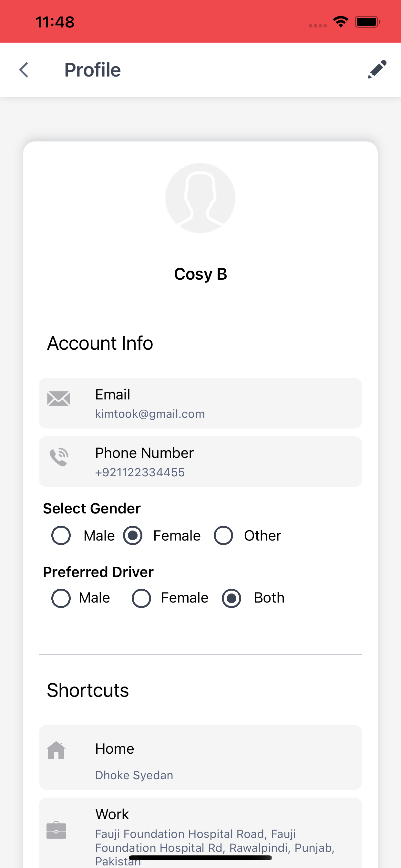Open the Email field kimtook@gmail.com
Screen dimensions: 401x868
[x=200, y=403]
